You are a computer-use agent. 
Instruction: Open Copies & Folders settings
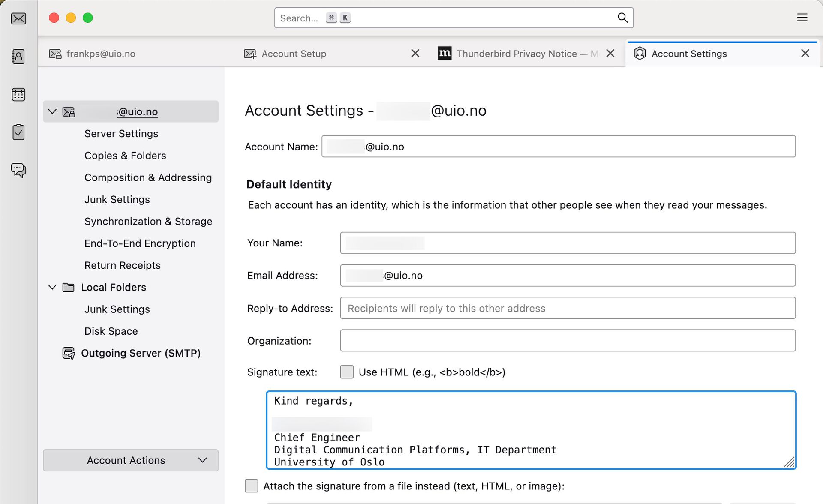pyautogui.click(x=125, y=156)
